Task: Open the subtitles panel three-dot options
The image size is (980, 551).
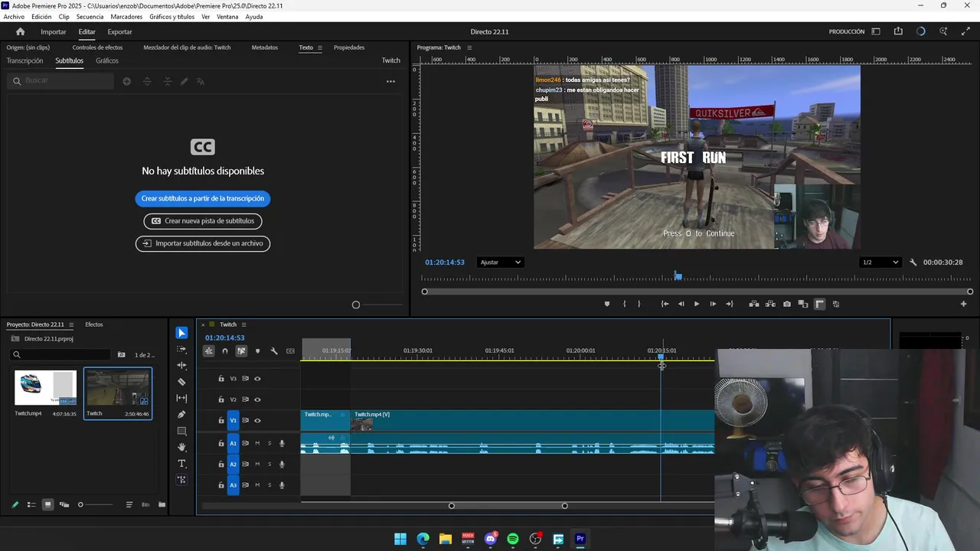Action: [x=390, y=81]
